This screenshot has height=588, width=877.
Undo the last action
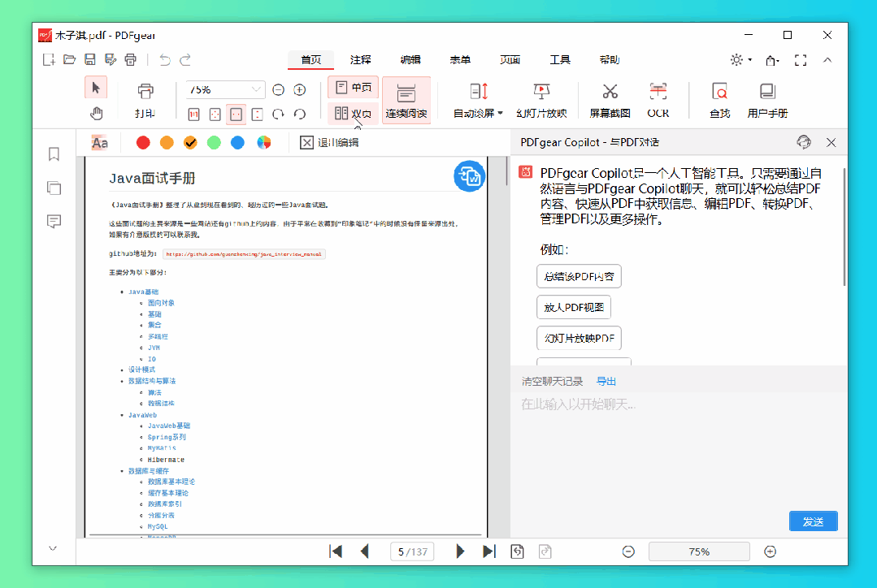(164, 59)
